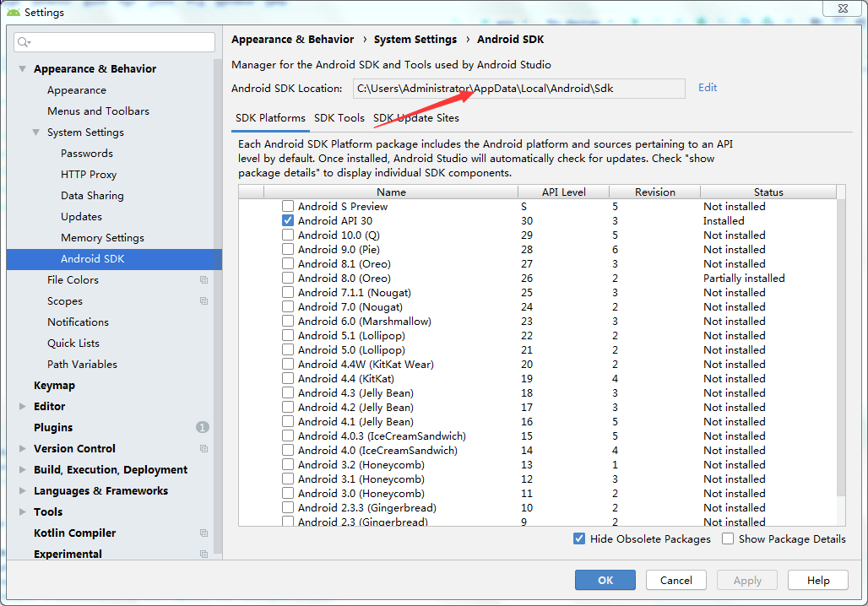Open the HTTP Proxy settings page

pyautogui.click(x=89, y=175)
